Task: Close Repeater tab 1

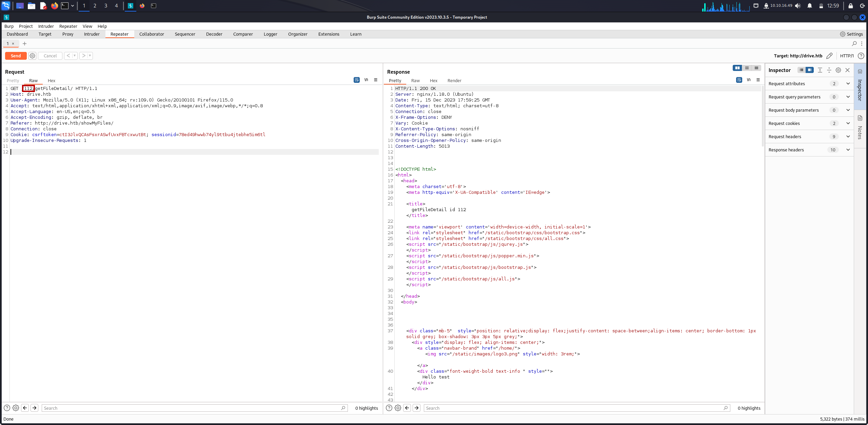Action: (x=13, y=43)
